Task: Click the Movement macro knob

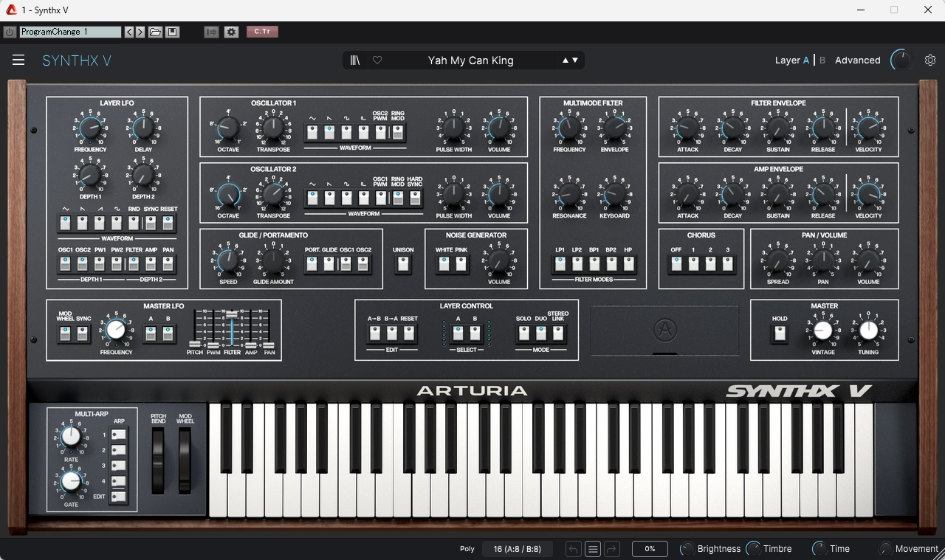Action: coord(884,549)
